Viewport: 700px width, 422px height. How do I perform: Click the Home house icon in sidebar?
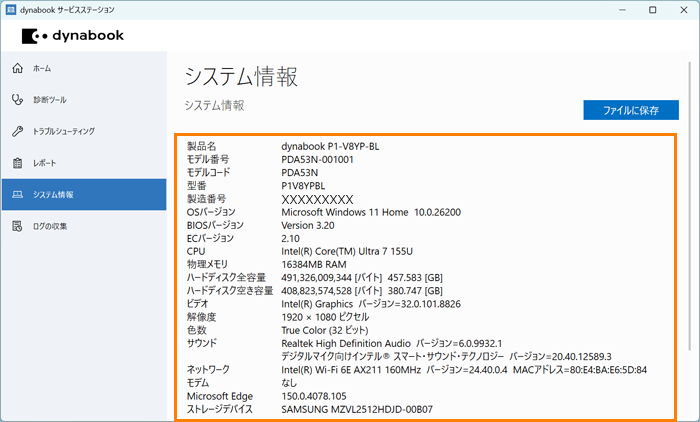pos(17,68)
